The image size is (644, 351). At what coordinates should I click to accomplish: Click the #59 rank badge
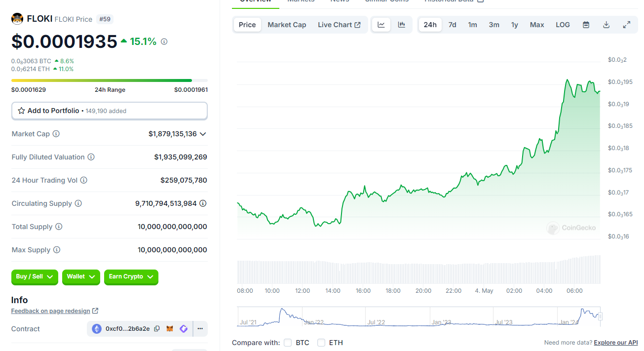(105, 19)
